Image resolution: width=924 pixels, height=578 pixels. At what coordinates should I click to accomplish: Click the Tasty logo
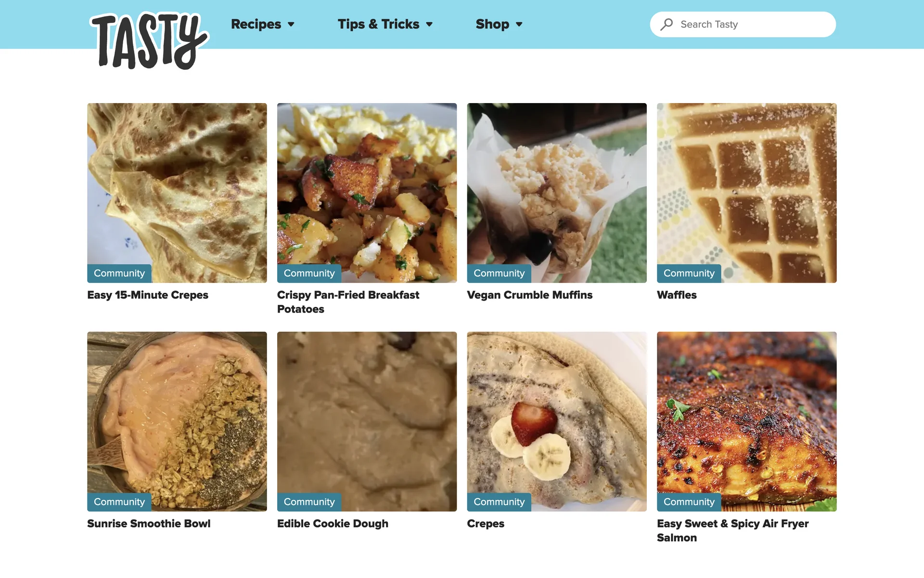pos(149,41)
